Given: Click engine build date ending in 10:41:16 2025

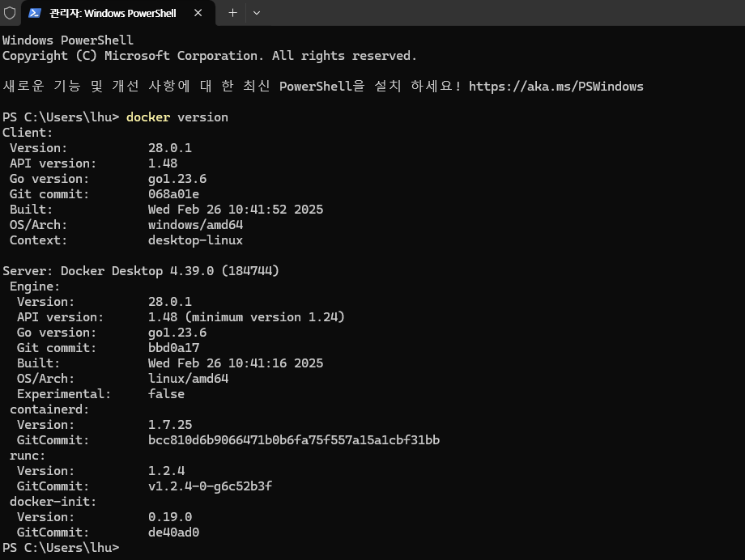Looking at the screenshot, I should click(236, 363).
